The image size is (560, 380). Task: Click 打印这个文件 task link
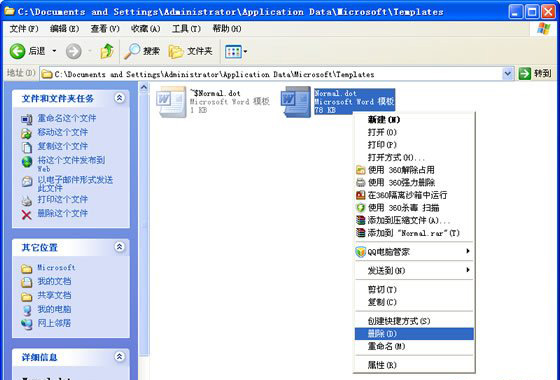[x=62, y=199]
